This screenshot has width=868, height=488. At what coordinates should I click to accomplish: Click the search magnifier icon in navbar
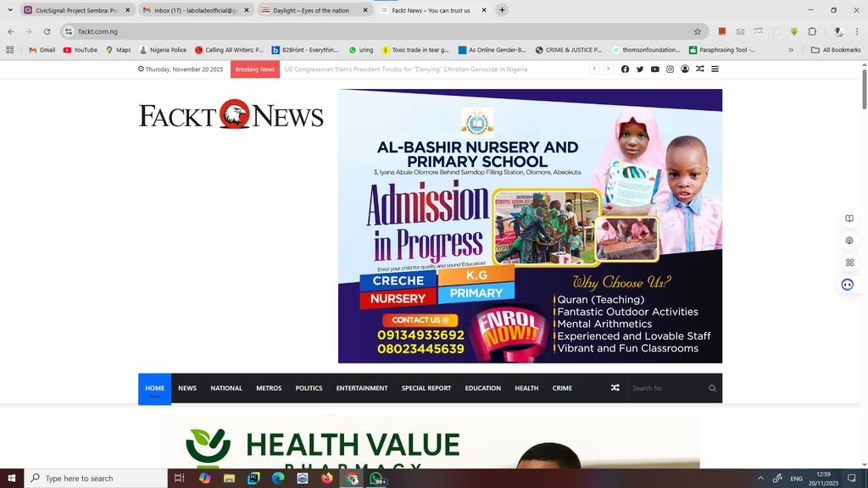point(712,388)
